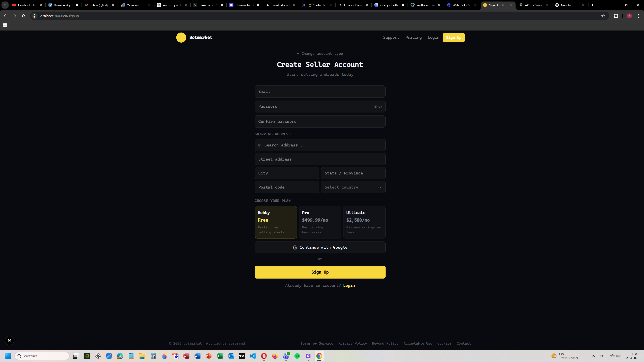
Task: Open the Select country dropdown
Action: [x=353, y=187]
